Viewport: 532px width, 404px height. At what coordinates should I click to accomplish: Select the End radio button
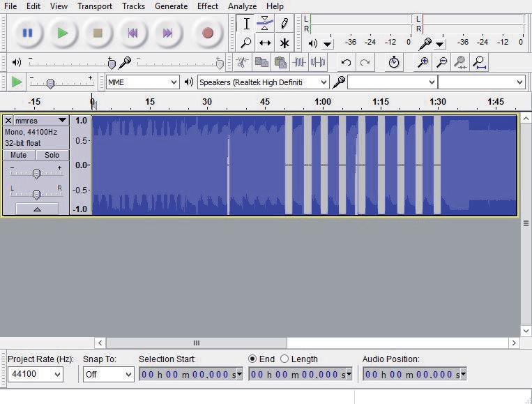253,359
